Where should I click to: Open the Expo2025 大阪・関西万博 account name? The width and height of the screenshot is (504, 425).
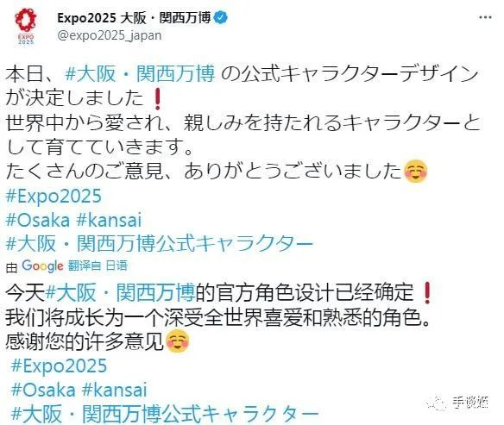[x=134, y=18]
